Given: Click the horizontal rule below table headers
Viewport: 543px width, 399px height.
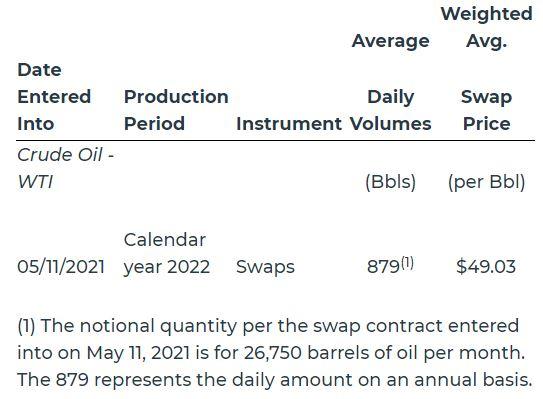Looking at the screenshot, I should click(x=275, y=141).
